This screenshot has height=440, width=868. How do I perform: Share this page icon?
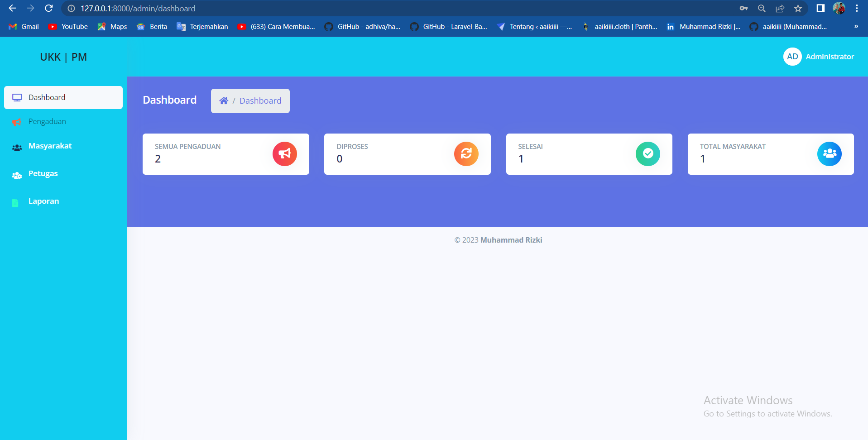[x=780, y=8]
